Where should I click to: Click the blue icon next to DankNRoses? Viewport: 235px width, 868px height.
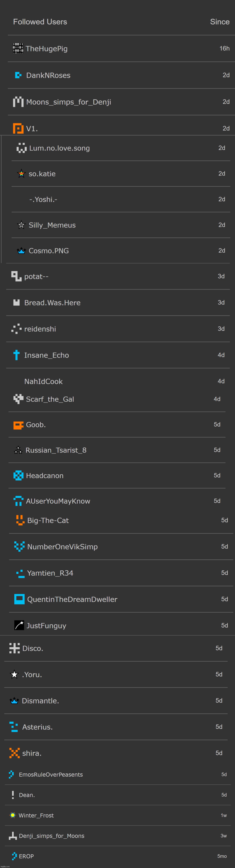[18, 75]
